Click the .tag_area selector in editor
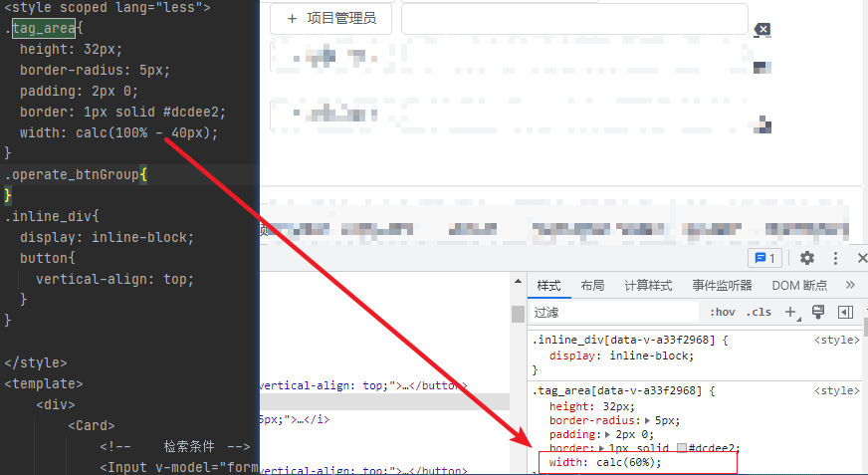Screen dimensions: 868x475 (44, 28)
